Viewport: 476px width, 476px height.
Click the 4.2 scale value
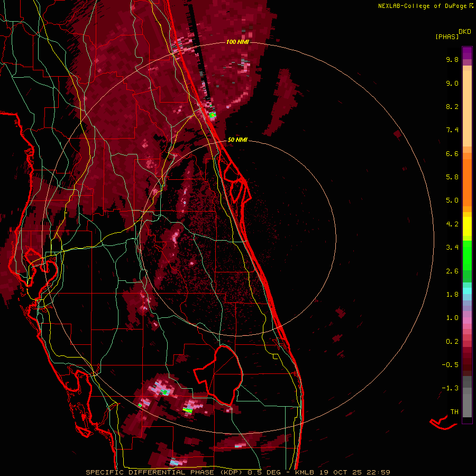(x=452, y=224)
